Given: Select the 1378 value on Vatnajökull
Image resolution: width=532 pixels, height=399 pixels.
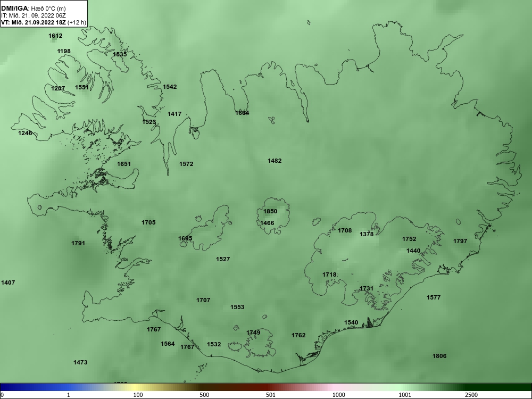Looking at the screenshot, I should pos(367,234).
